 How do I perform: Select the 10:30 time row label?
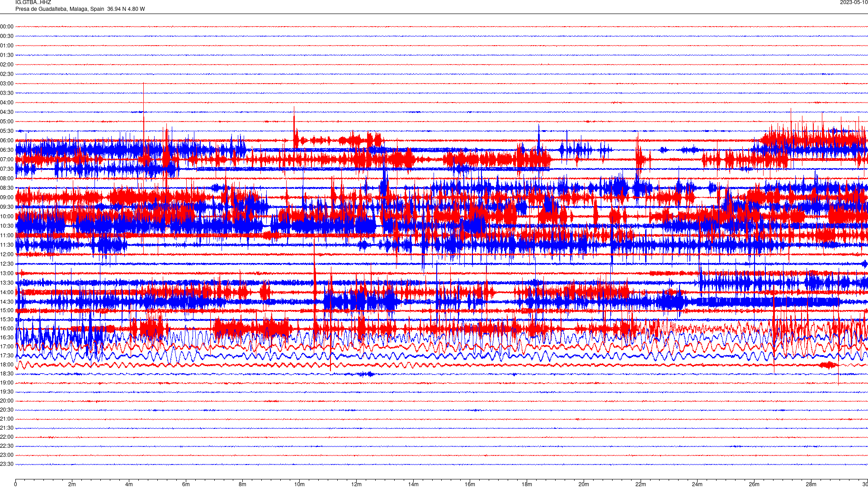pos(7,226)
